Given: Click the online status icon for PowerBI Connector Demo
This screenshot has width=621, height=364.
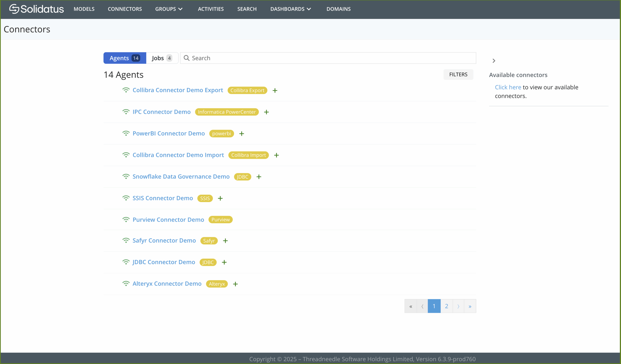Looking at the screenshot, I should (126, 133).
